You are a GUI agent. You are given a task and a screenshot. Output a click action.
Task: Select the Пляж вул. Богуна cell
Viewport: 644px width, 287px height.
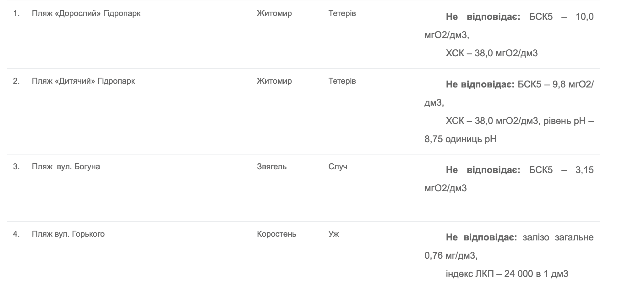[x=66, y=167]
